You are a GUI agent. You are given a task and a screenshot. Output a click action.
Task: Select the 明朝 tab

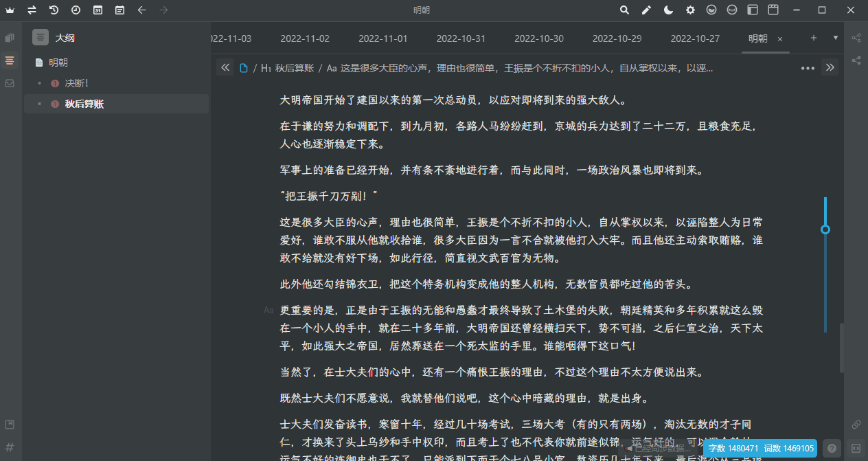point(758,38)
